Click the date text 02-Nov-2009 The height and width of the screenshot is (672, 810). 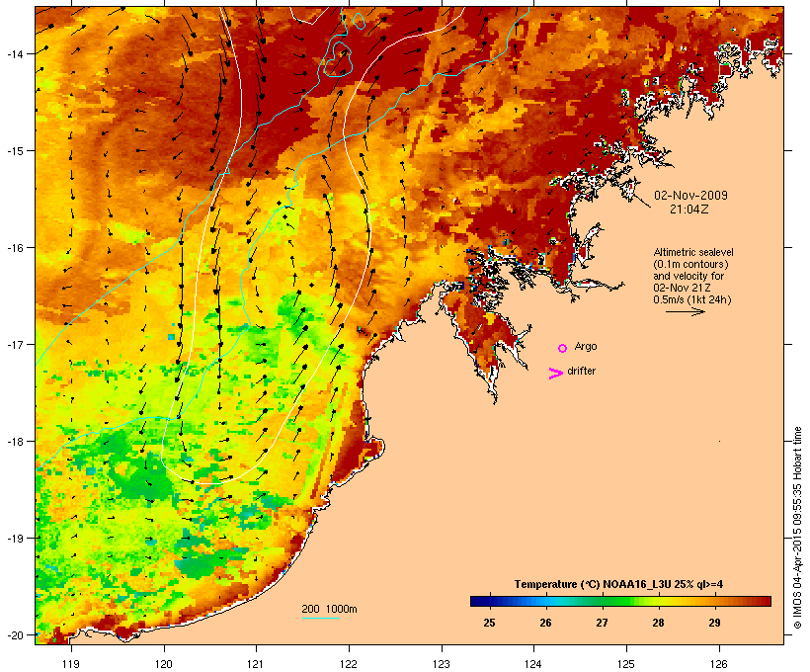[690, 196]
